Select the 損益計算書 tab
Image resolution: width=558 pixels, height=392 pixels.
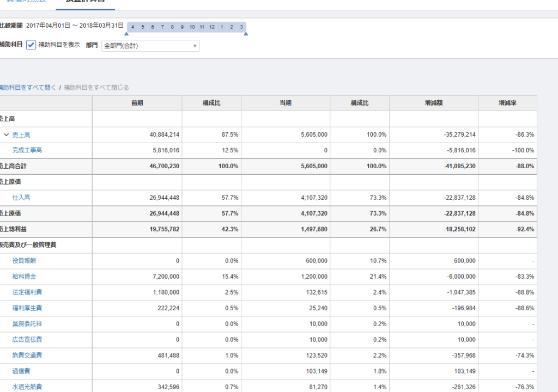coord(85,2)
